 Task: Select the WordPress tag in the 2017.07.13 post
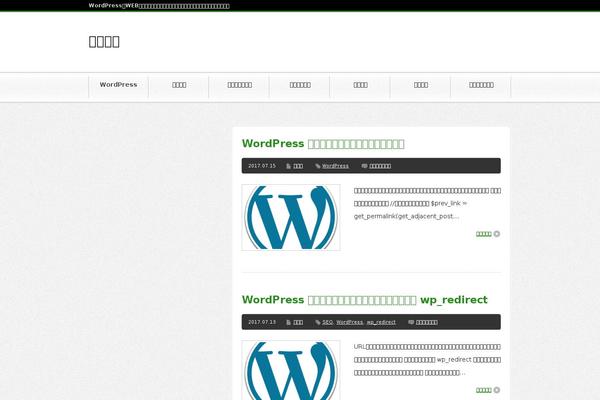(349, 322)
